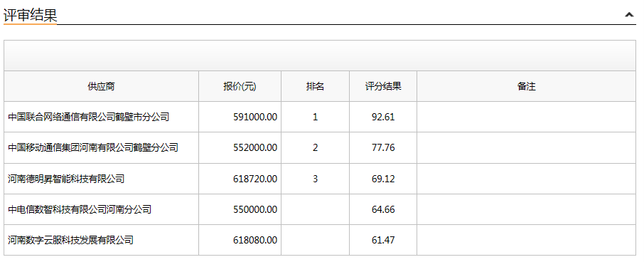Select supplier 中国联合网络通信有限公司鹤壁市分公司
The image size is (644, 262).
click(88, 117)
